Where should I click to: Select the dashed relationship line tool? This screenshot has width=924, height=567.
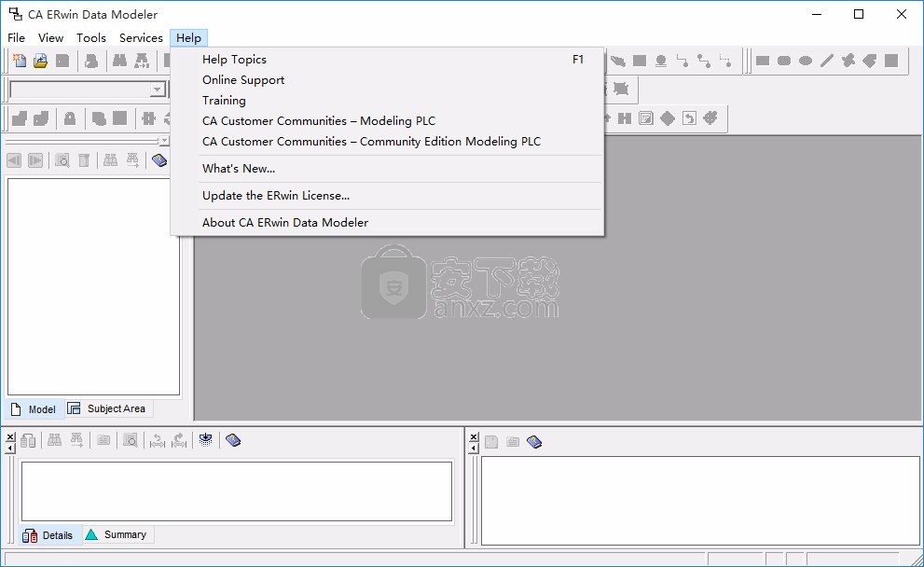pyautogui.click(x=725, y=61)
